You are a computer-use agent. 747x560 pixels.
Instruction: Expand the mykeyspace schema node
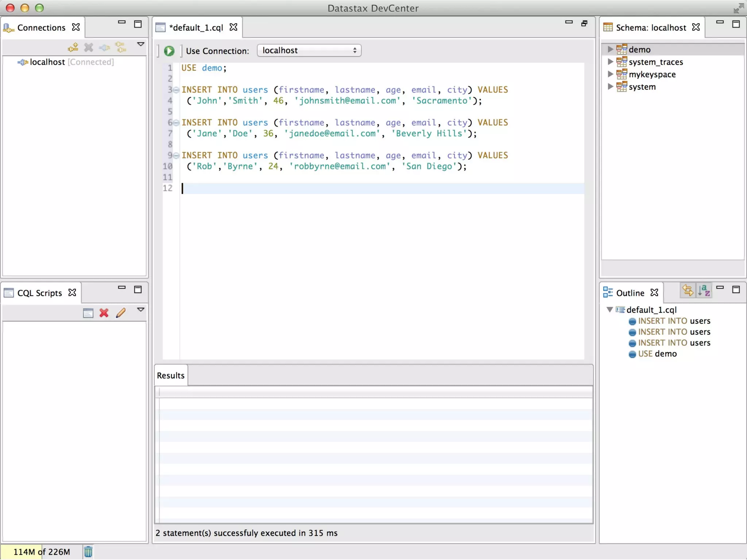pyautogui.click(x=610, y=74)
